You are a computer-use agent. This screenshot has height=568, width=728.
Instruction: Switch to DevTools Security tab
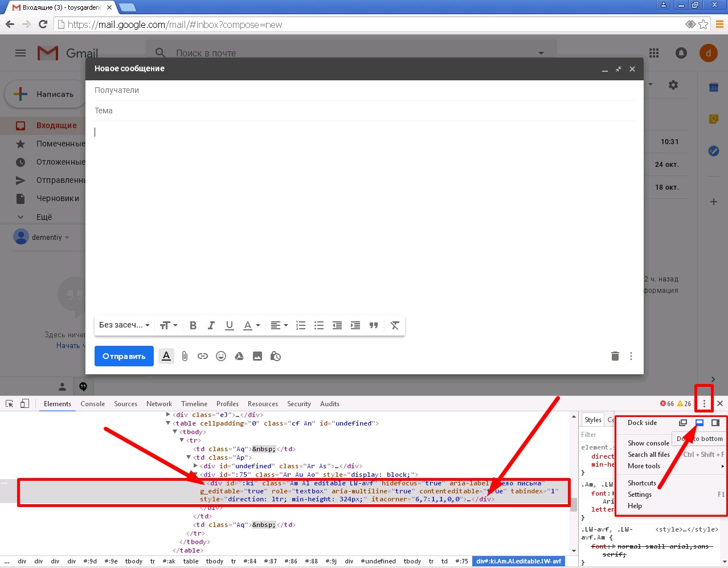point(299,403)
